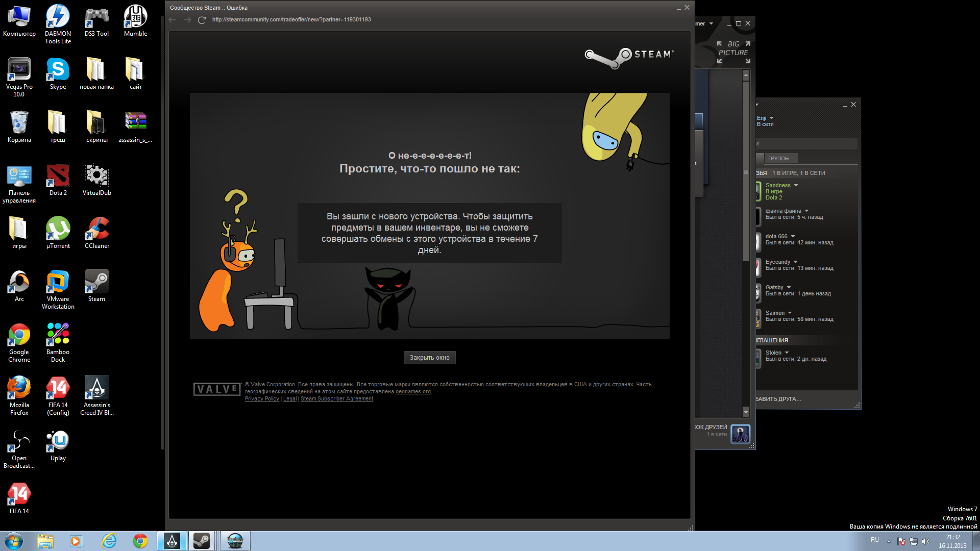980x551 pixels.
Task: Select VMware Workstation desktop icon
Action: tap(58, 289)
